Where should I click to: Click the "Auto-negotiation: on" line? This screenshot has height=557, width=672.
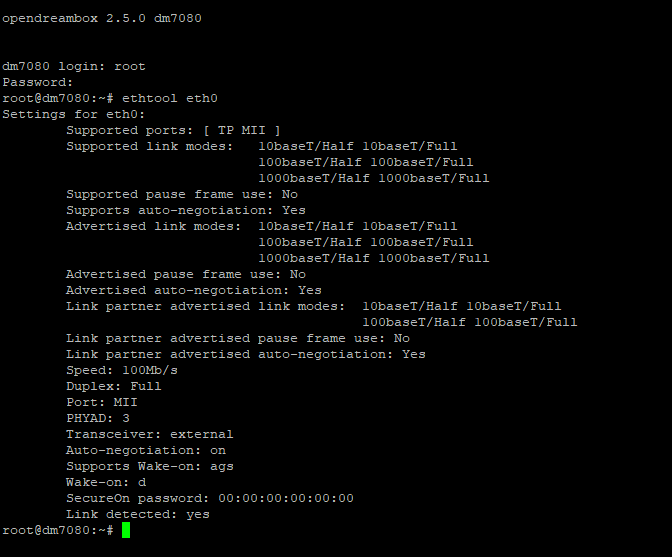pyautogui.click(x=146, y=450)
